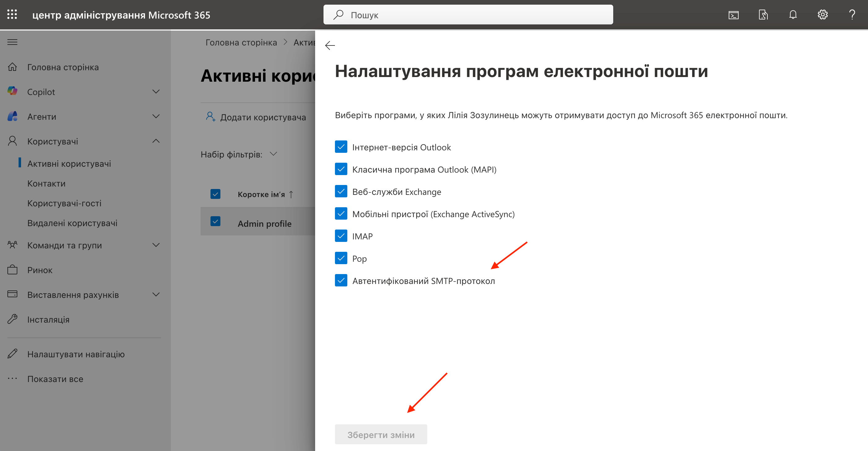
Task: Open the settings gear icon
Action: point(822,15)
